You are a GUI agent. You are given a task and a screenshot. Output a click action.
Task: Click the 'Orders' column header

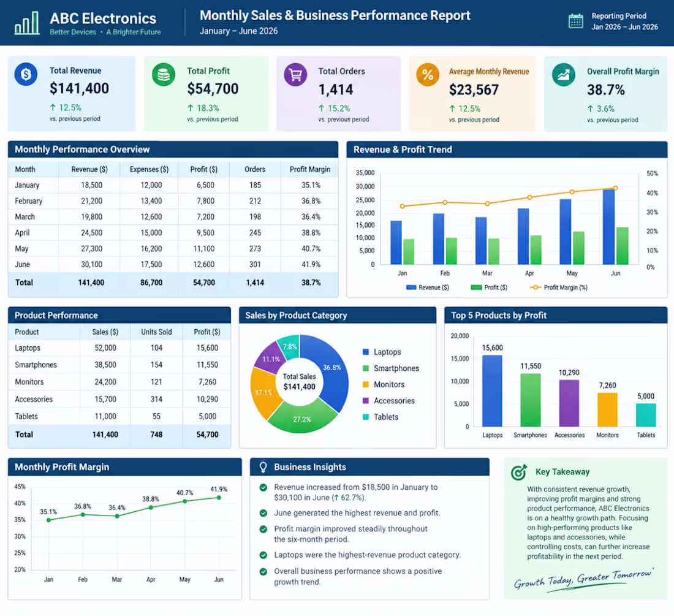click(x=255, y=169)
